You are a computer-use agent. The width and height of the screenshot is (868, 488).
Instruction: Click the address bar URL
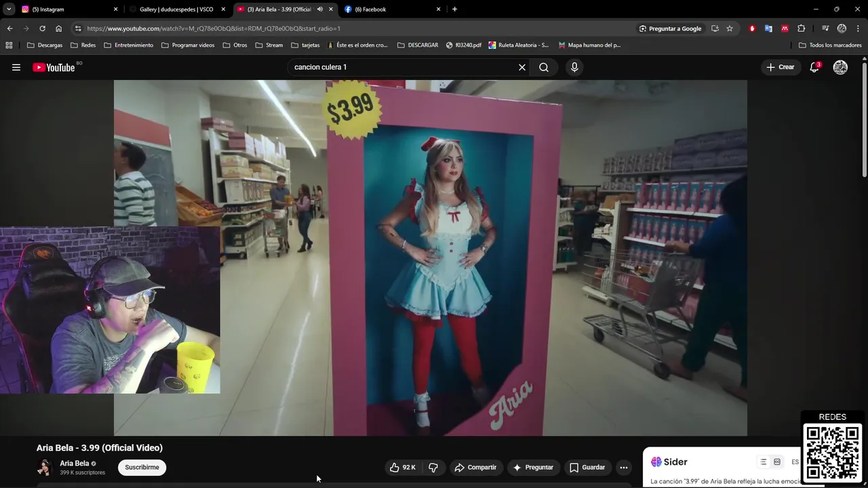coord(214,28)
